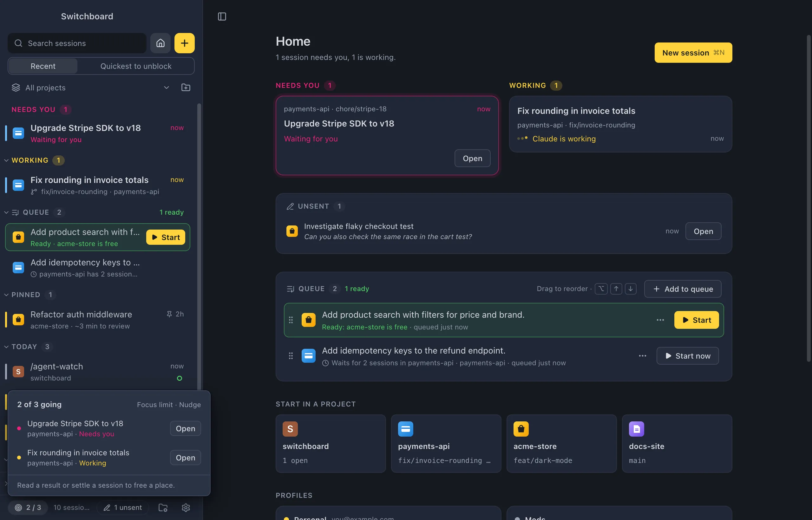Open Upgrade Stripe SDK from focus limit popup
The image size is (812, 520).
(186, 428)
